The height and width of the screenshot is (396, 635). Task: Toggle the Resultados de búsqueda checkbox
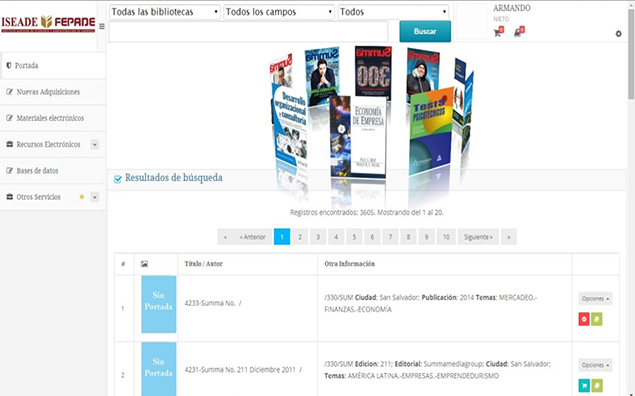pyautogui.click(x=117, y=179)
